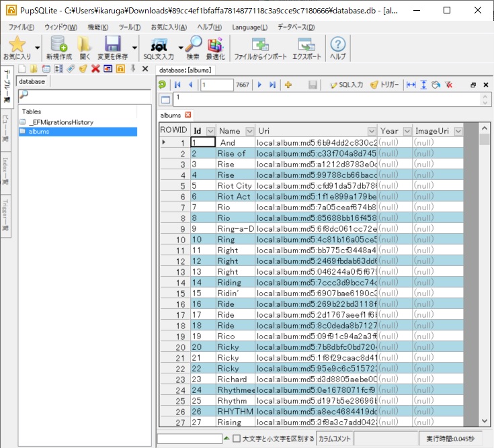Close the albums tab with red X

click(x=188, y=115)
